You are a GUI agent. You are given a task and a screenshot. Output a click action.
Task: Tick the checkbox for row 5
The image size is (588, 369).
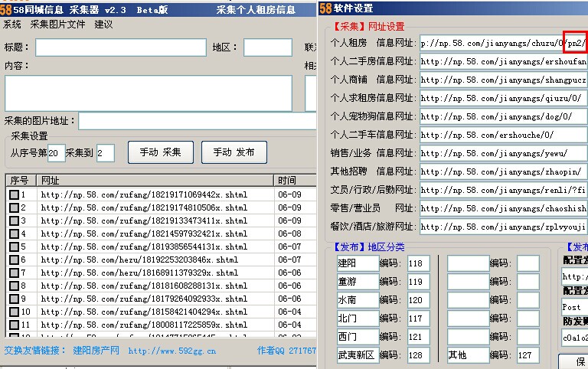(x=13, y=247)
